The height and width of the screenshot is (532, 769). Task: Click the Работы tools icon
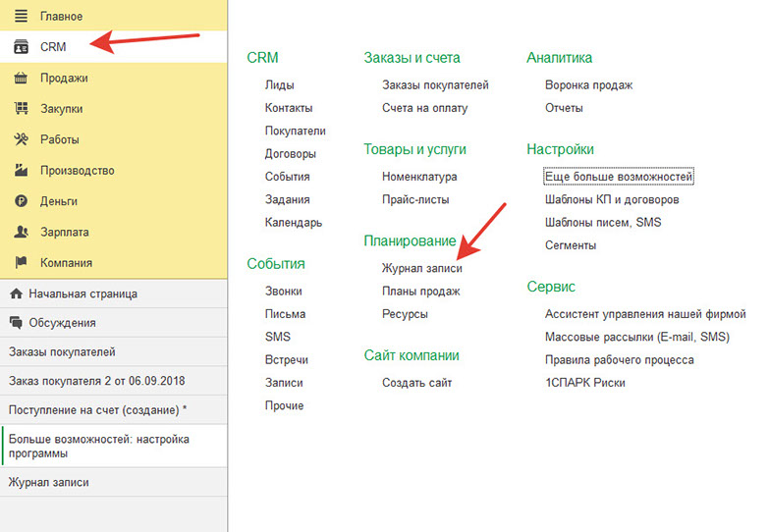point(21,139)
